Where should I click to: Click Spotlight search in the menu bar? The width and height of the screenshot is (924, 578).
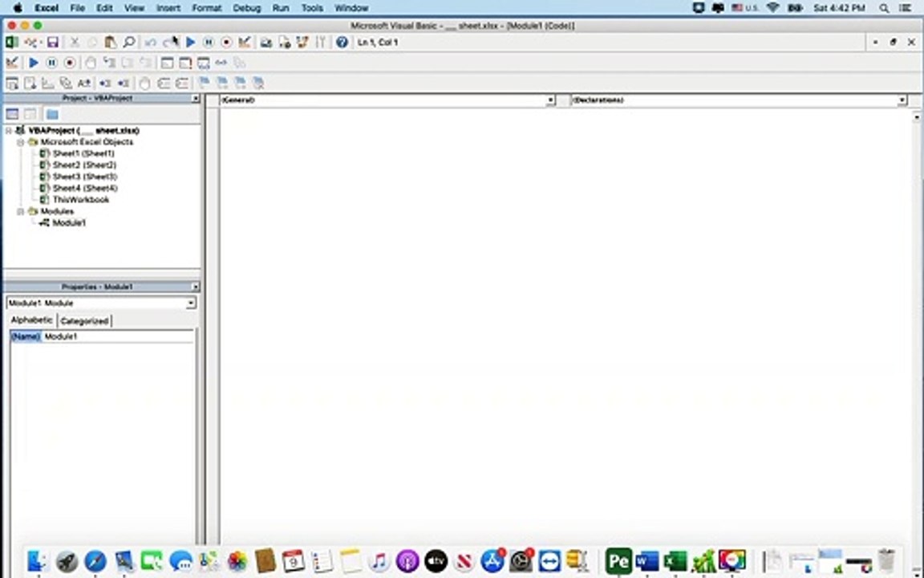coord(884,8)
